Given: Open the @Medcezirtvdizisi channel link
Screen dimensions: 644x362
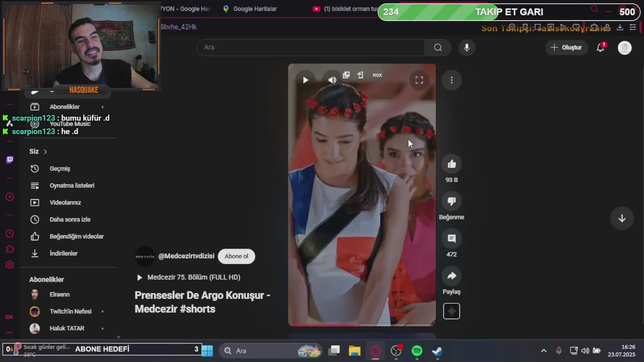Looking at the screenshot, I should pos(186,256).
